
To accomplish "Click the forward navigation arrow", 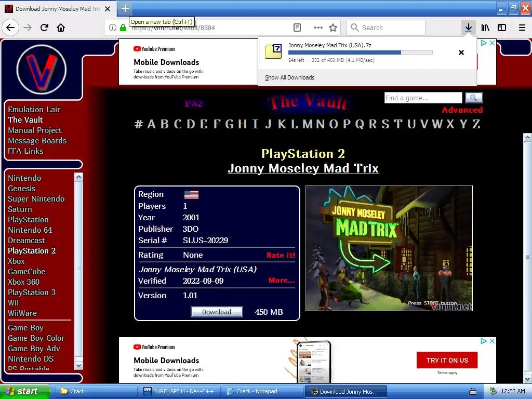I will point(28,28).
